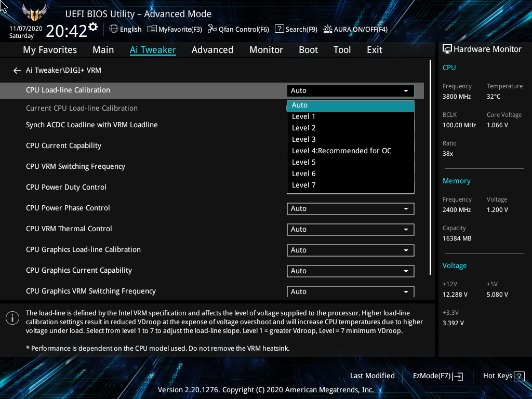Click Last Modified button
Screen dimensions: 532x399
(x=372, y=376)
